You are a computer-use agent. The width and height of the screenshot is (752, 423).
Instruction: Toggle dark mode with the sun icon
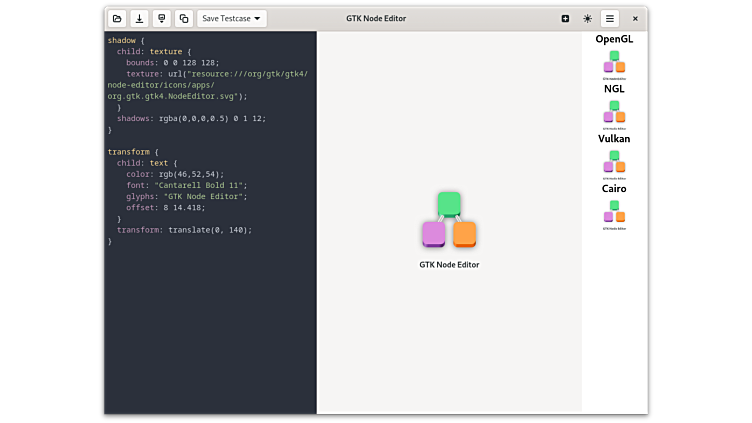point(588,18)
